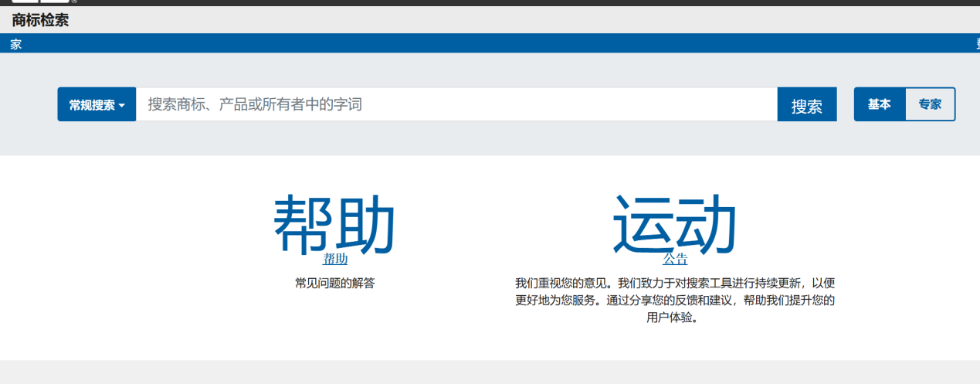Go to 家 in the blue navigation bar
This screenshot has height=384, width=980.
15,44
